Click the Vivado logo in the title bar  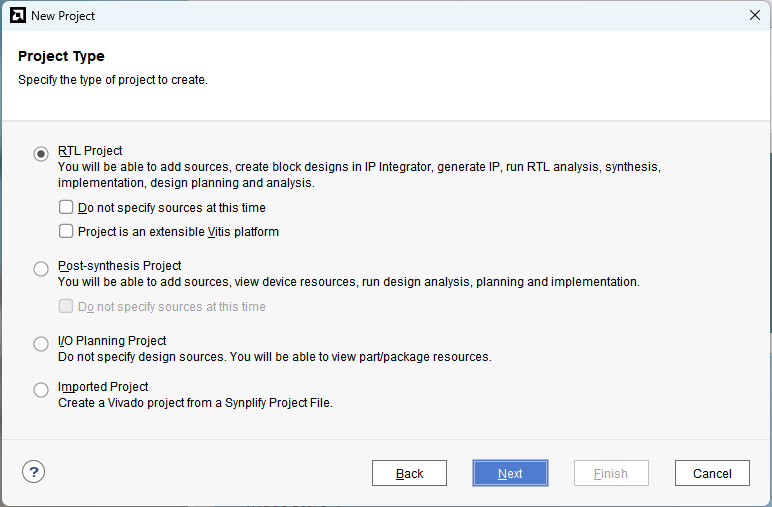click(x=18, y=15)
